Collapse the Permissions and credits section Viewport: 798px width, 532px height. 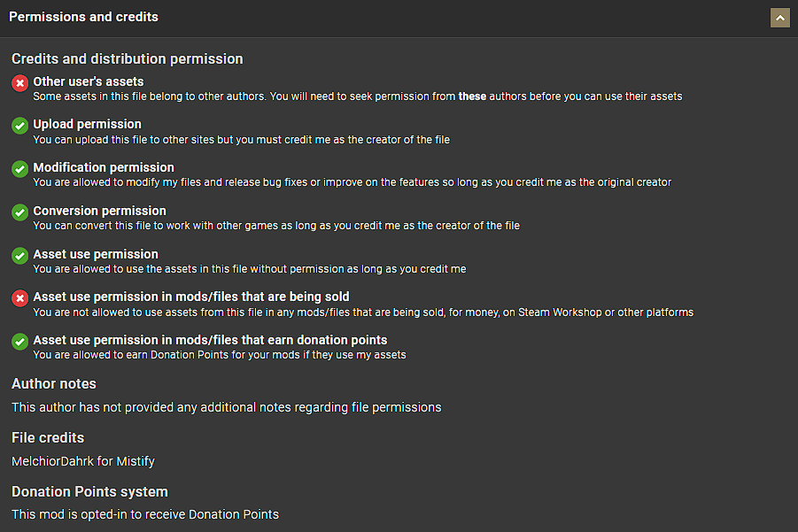[779, 18]
